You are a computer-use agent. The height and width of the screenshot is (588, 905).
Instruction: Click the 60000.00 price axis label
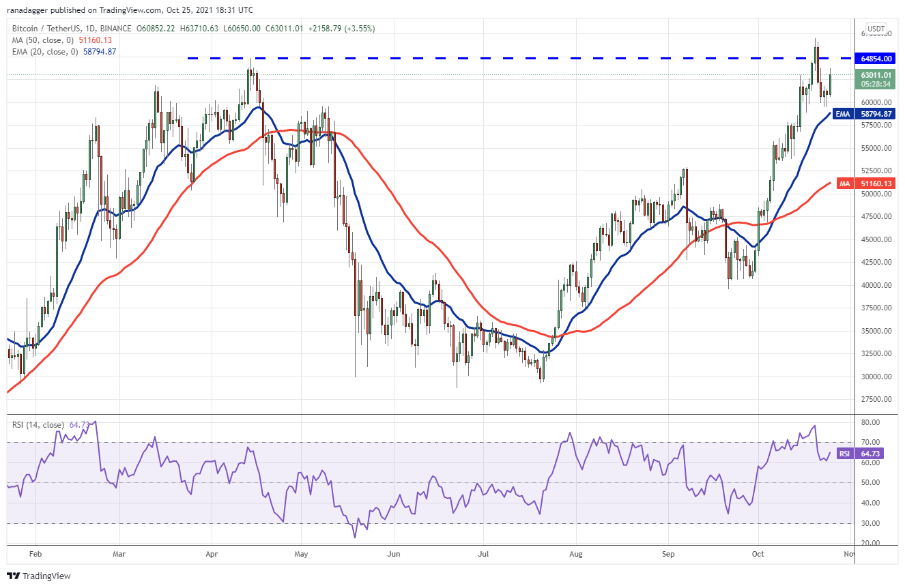point(876,102)
